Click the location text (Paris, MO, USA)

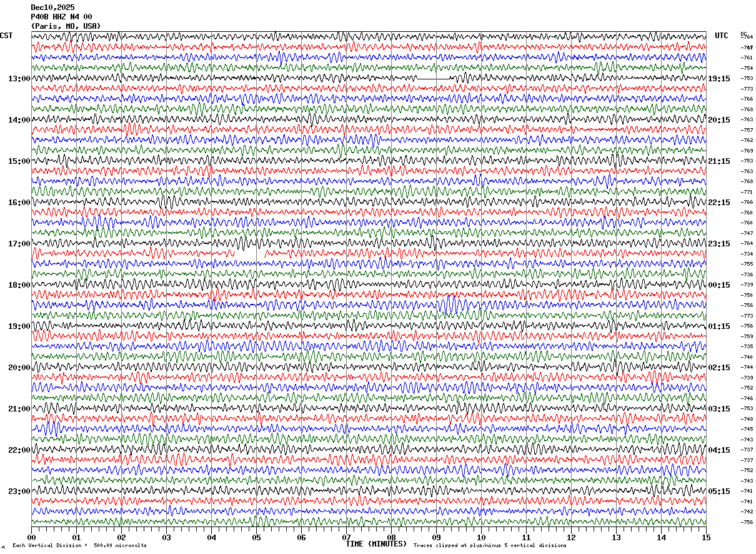point(66,26)
